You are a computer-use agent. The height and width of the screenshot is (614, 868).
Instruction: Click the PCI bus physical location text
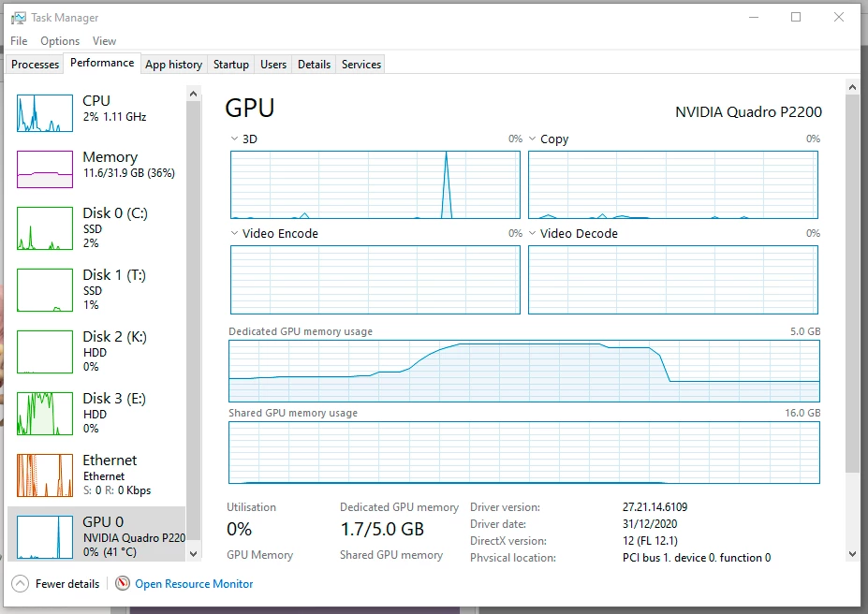pos(697,558)
